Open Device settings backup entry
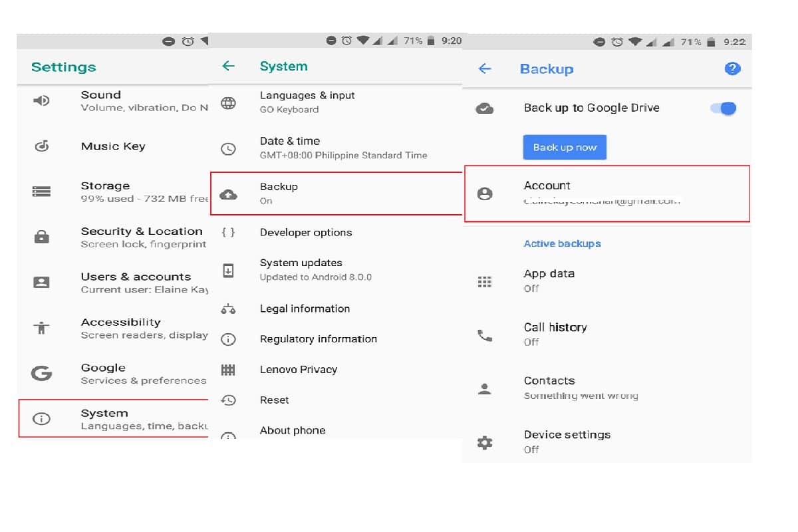 (x=607, y=442)
